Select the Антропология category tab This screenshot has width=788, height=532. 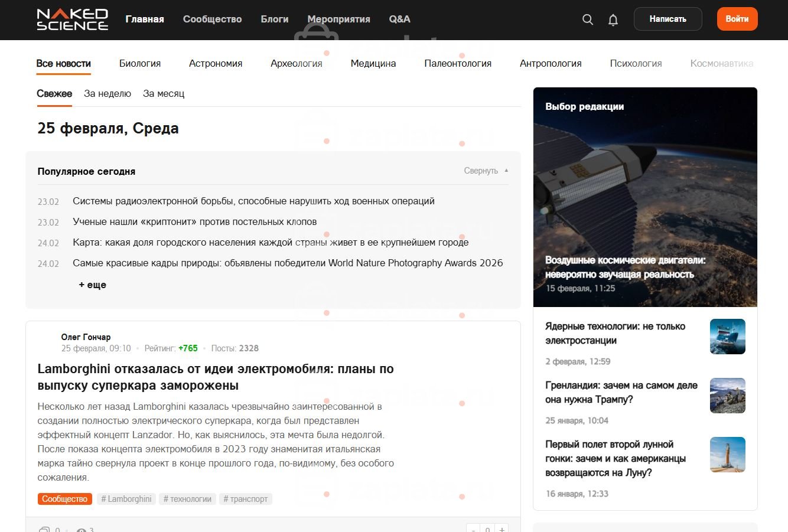pyautogui.click(x=551, y=63)
